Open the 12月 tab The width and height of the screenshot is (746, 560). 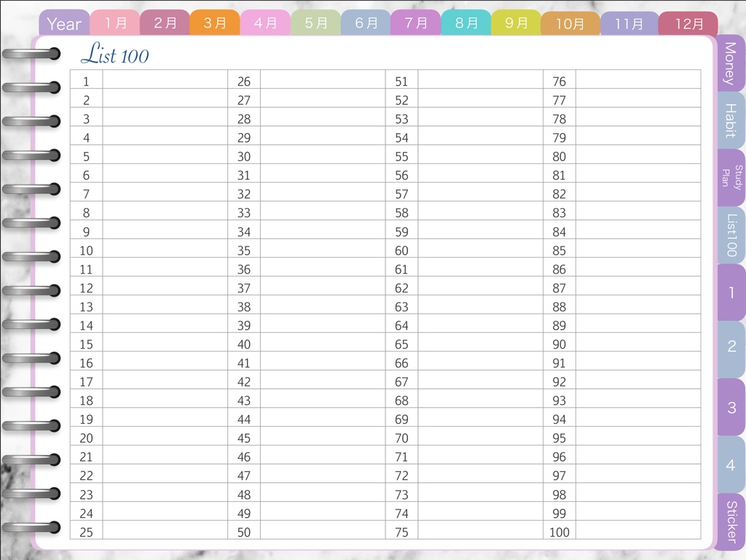coord(688,23)
